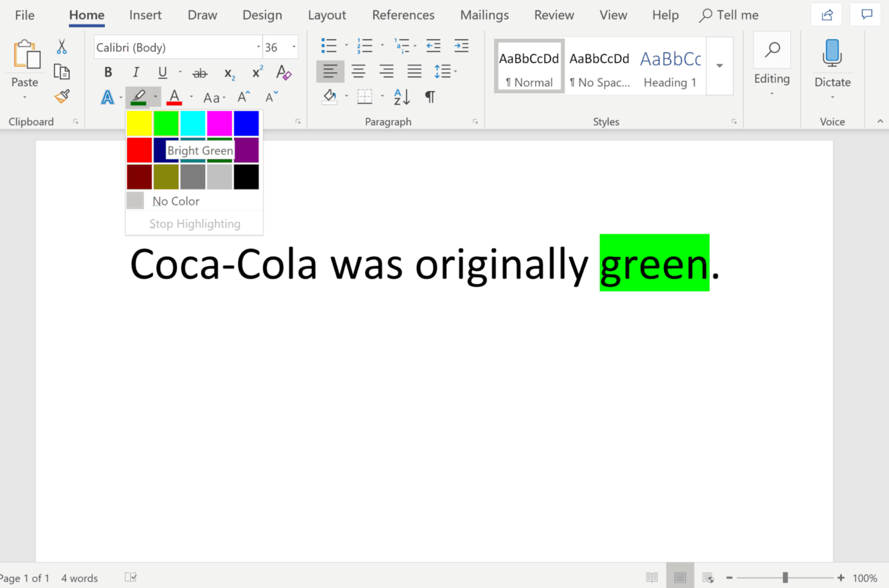Screen dimensions: 889x588
Task: Open the File tab
Action: 25,15
